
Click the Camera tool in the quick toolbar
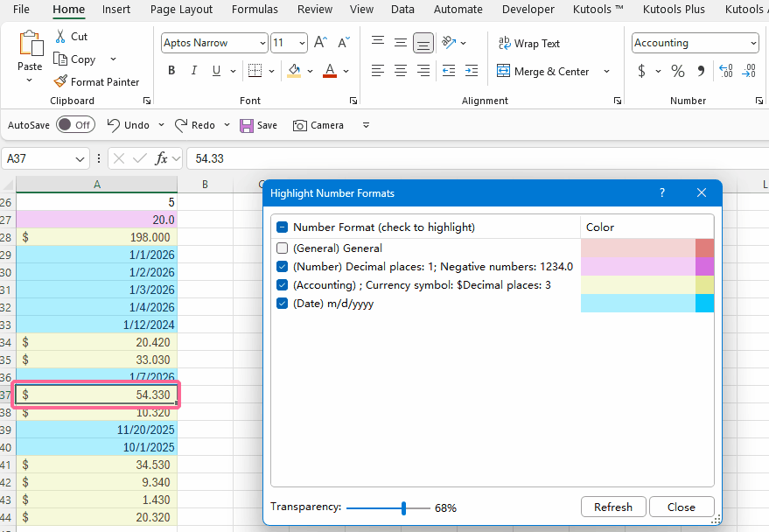(x=318, y=125)
